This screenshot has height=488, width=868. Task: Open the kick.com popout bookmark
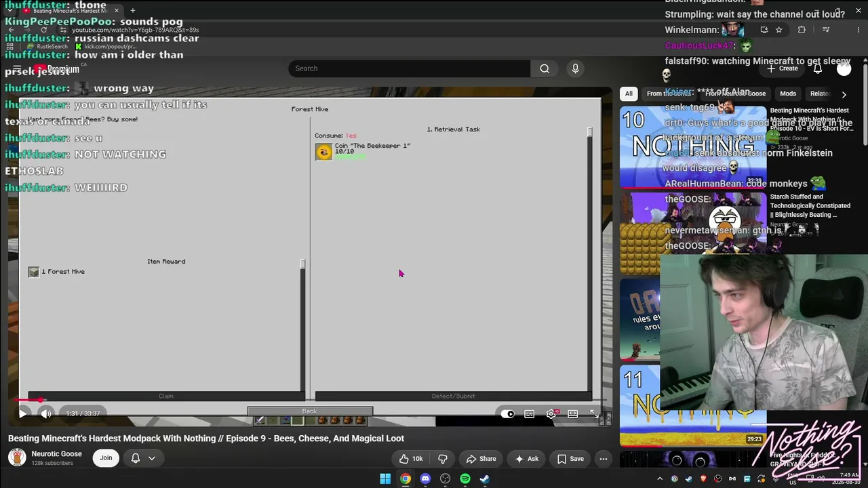point(107,47)
